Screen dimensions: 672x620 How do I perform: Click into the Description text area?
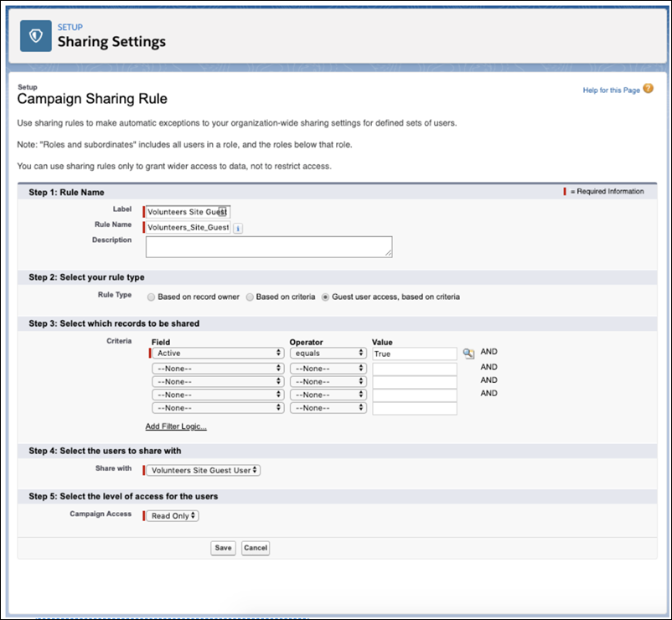[268, 246]
